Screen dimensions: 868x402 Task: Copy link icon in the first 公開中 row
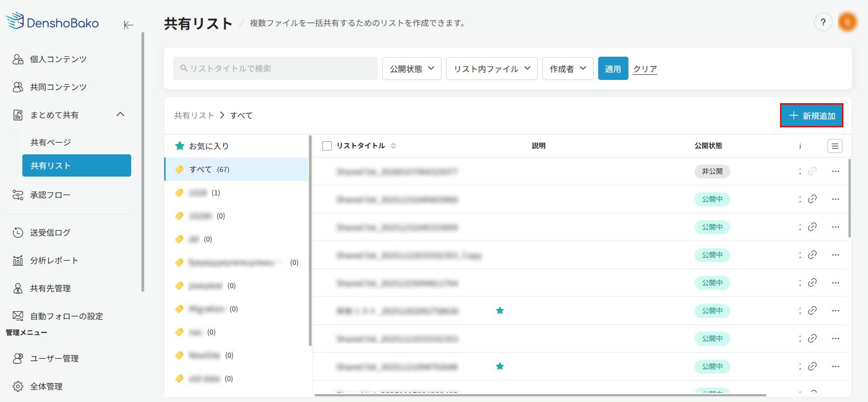[x=812, y=199]
